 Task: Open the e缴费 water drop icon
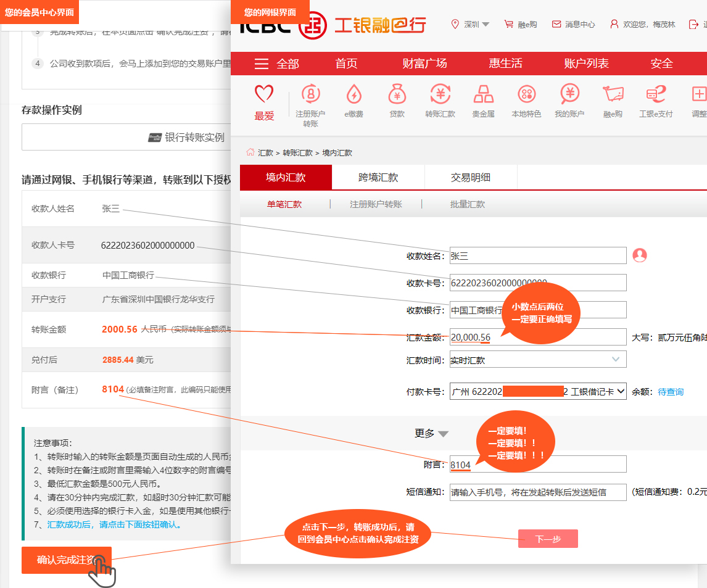click(x=354, y=94)
